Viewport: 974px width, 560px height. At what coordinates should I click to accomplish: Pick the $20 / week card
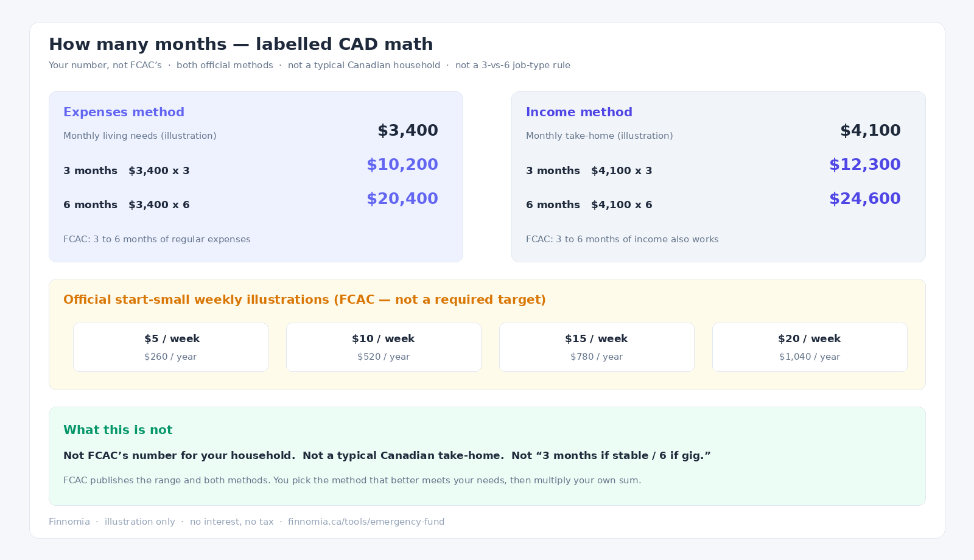click(x=810, y=347)
